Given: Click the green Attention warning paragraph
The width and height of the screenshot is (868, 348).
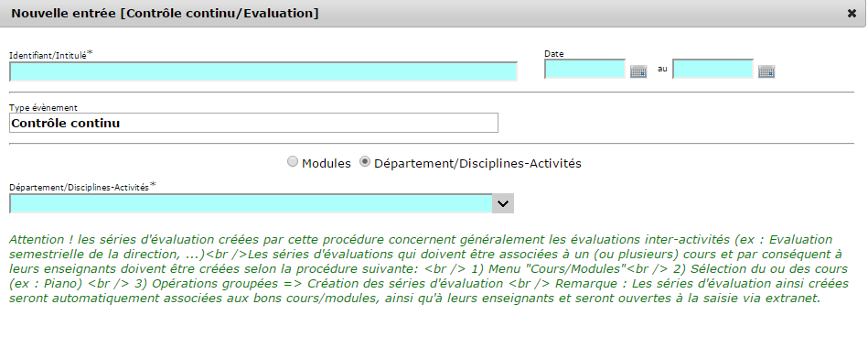Looking at the screenshot, I should tap(429, 268).
